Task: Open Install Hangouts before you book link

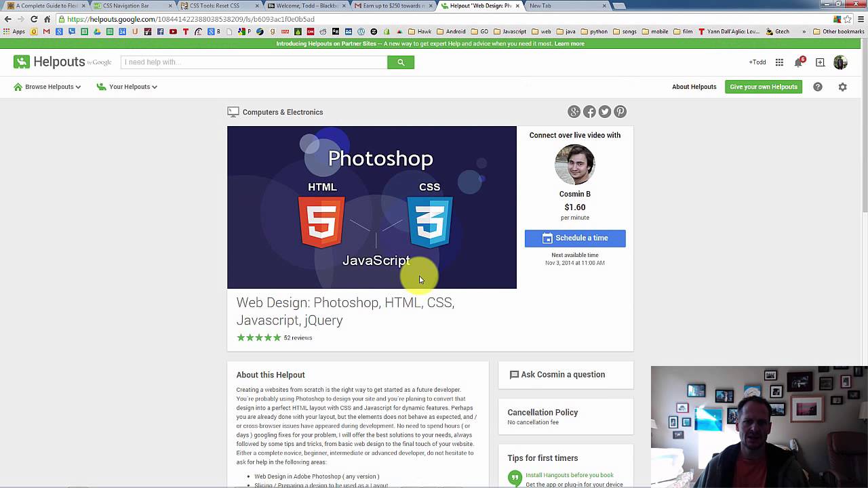Action: (569, 475)
